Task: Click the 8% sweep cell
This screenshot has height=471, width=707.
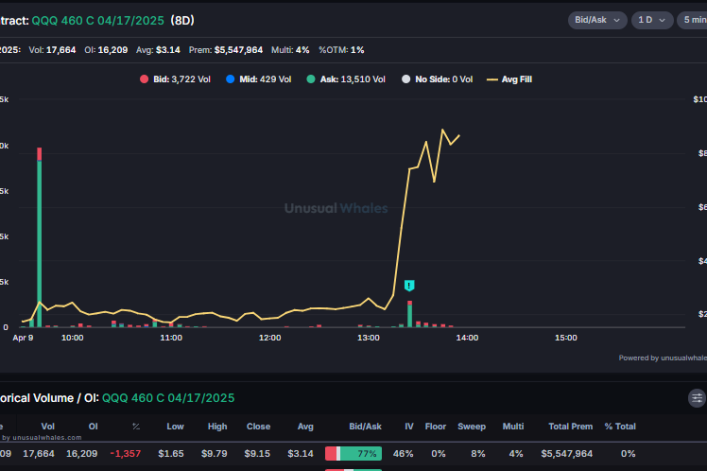Action: click(x=478, y=454)
